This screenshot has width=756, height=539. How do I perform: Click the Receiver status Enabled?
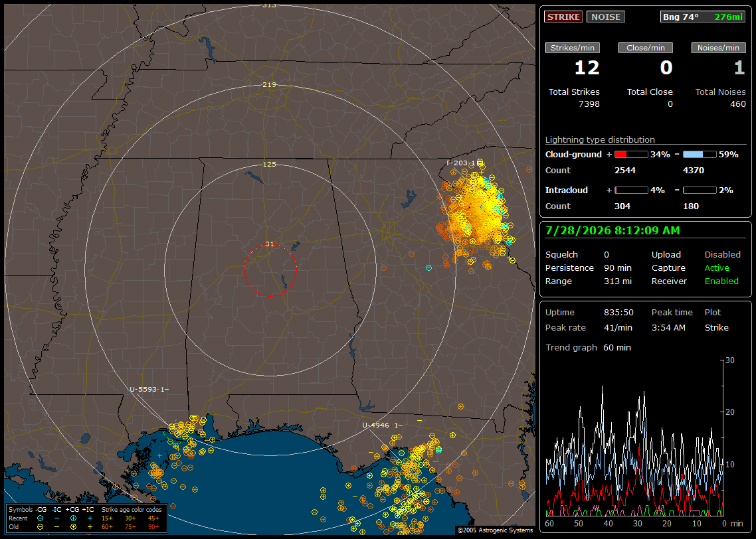pyautogui.click(x=721, y=281)
